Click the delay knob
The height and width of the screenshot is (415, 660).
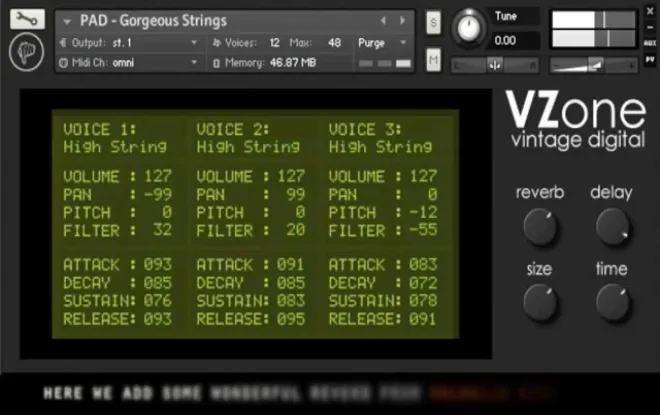(613, 227)
